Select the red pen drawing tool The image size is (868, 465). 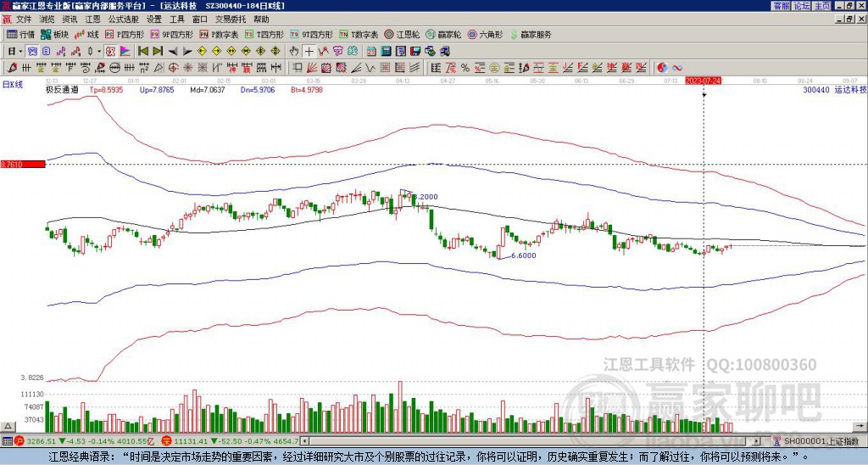[12, 68]
